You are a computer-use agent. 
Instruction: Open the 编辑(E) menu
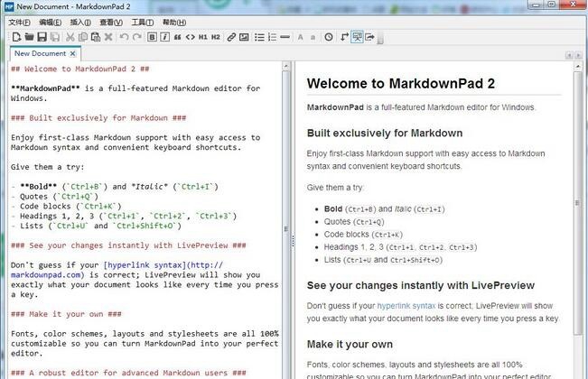[x=51, y=23]
